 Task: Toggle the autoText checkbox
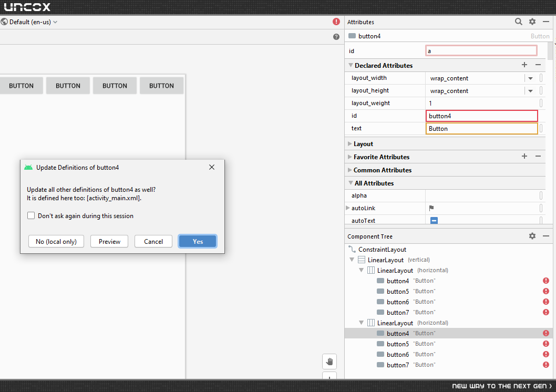[x=434, y=221]
